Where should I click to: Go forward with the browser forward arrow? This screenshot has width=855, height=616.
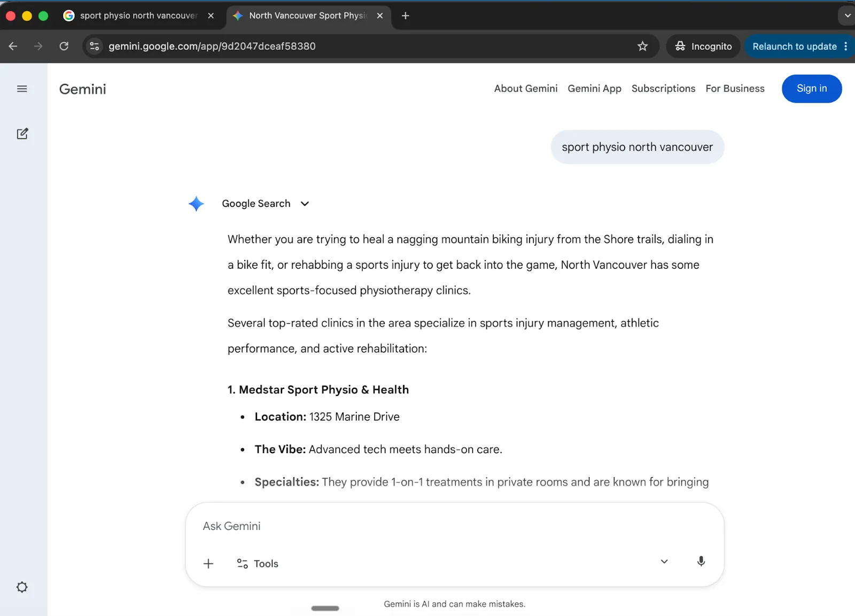point(38,46)
